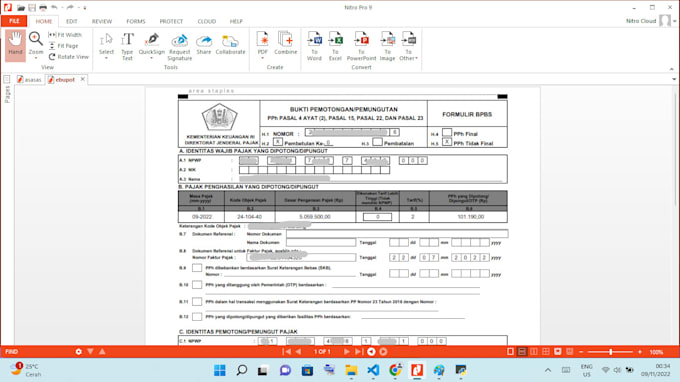Switch to the CLOUD tab
Image resolution: width=680 pixels, height=382 pixels.
(x=206, y=21)
